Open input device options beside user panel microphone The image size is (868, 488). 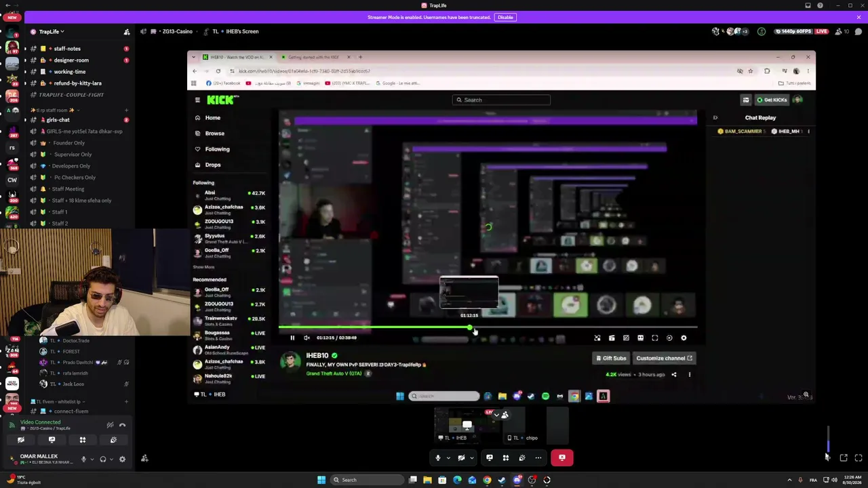[x=92, y=459]
